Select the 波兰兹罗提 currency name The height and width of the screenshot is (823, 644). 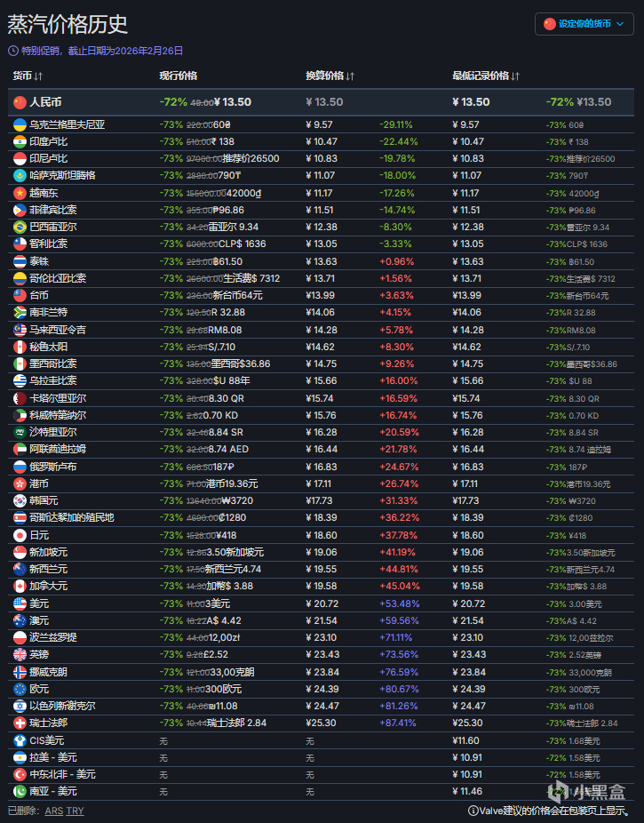pyautogui.click(x=53, y=637)
